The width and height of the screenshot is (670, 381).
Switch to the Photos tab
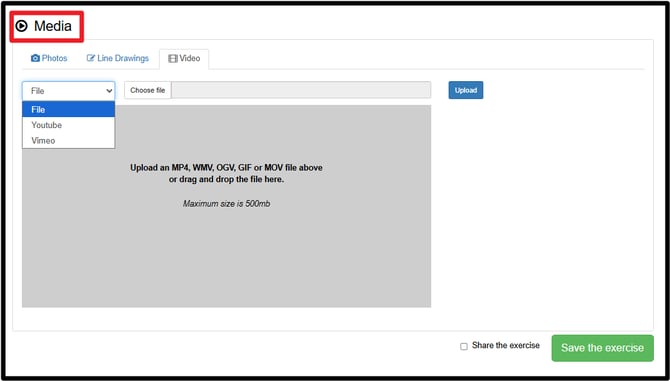tap(49, 58)
